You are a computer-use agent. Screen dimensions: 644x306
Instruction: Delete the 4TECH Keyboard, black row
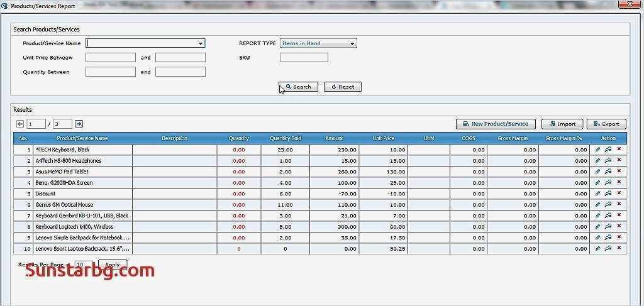point(619,150)
